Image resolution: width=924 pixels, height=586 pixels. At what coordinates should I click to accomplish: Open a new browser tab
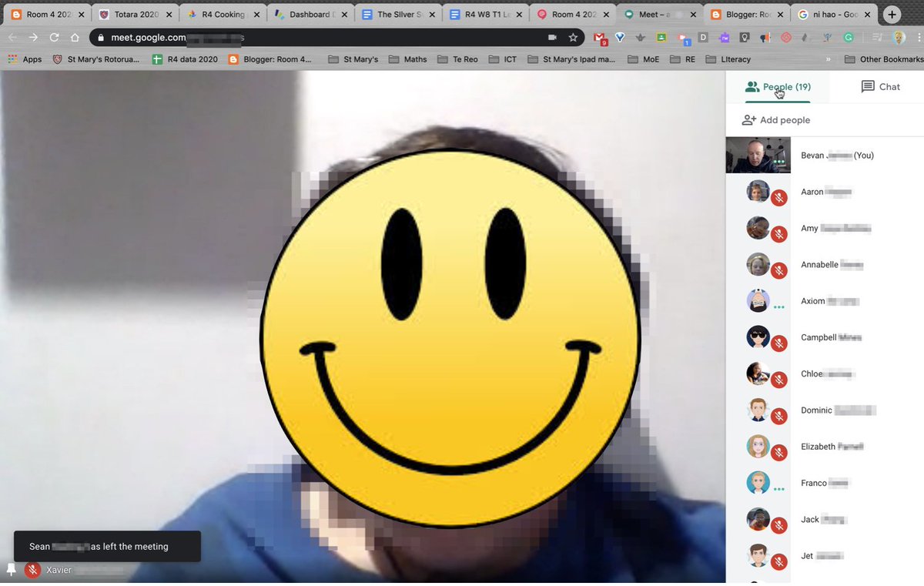click(x=892, y=14)
